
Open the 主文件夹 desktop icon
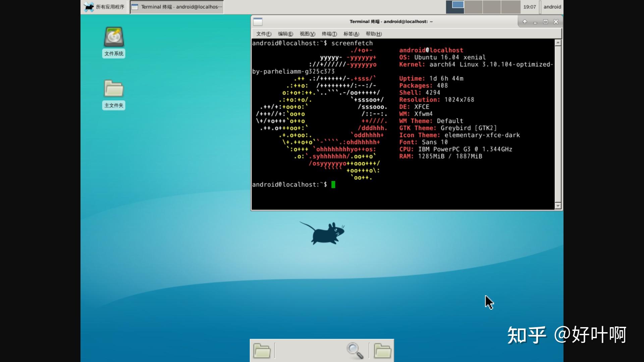pos(113,93)
